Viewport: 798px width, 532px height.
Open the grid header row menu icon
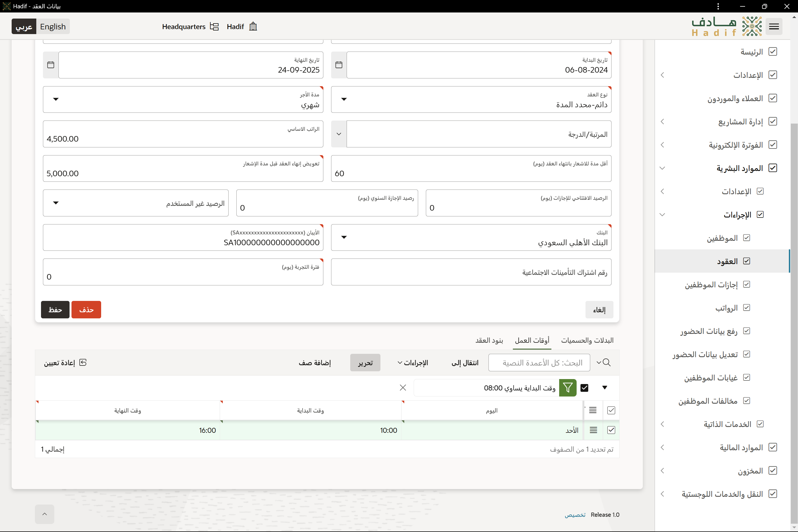click(x=593, y=410)
